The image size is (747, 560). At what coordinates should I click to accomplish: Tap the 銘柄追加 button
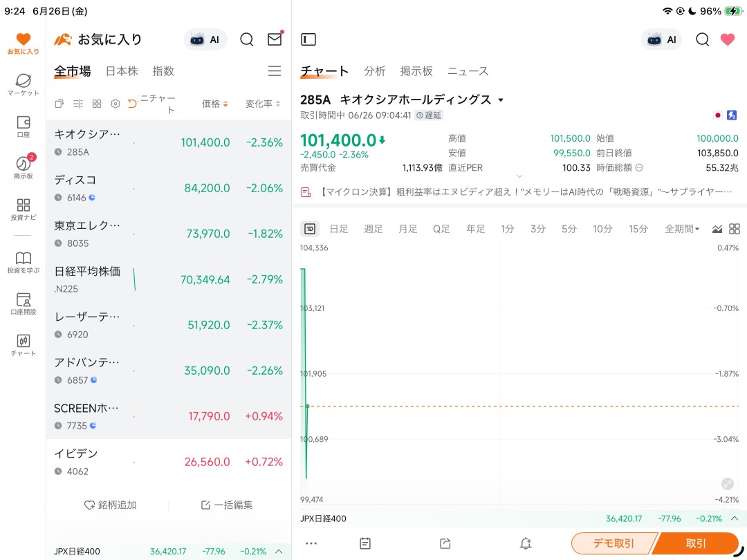(x=110, y=505)
